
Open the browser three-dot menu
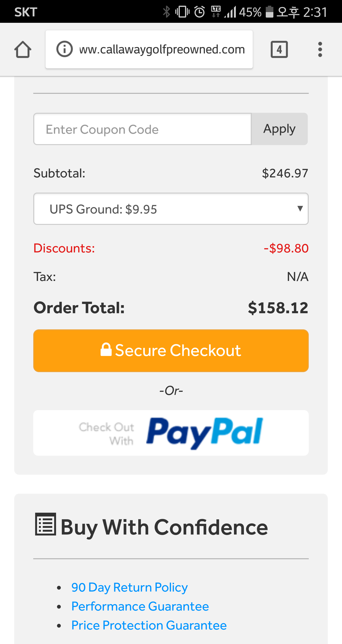320,49
